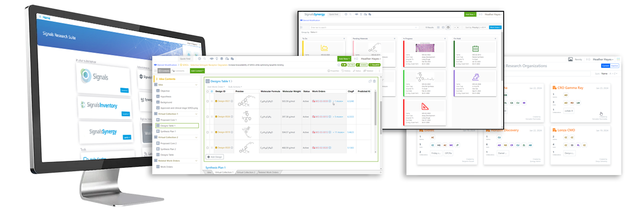Viewport: 644px width, 210px height.
Task: Select the row checkbox for Design-0026
Action: 208,117
